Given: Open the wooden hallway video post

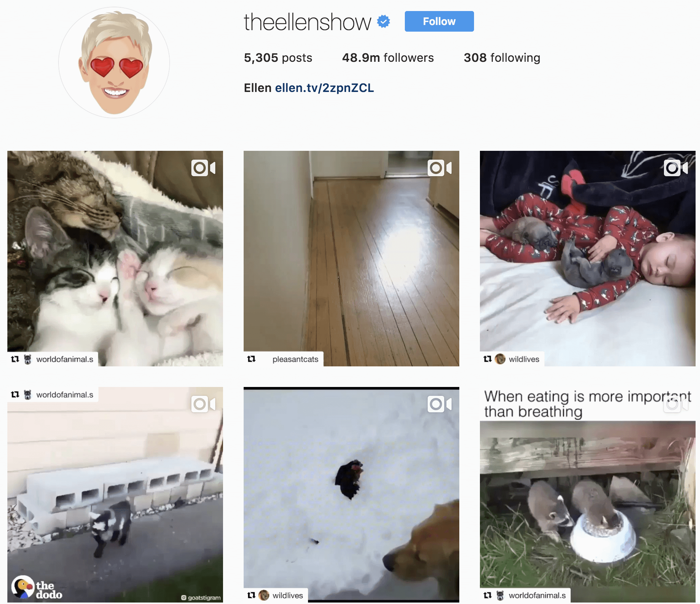Looking at the screenshot, I should pyautogui.click(x=351, y=259).
